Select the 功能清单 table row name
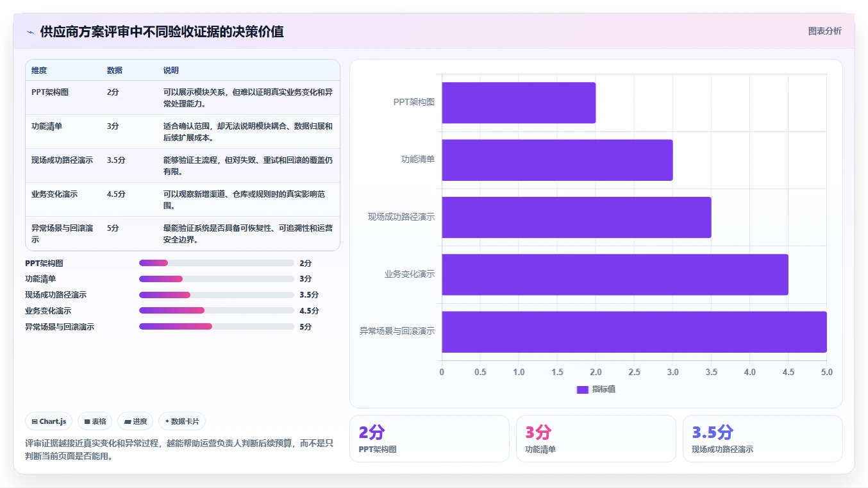 [x=47, y=126]
